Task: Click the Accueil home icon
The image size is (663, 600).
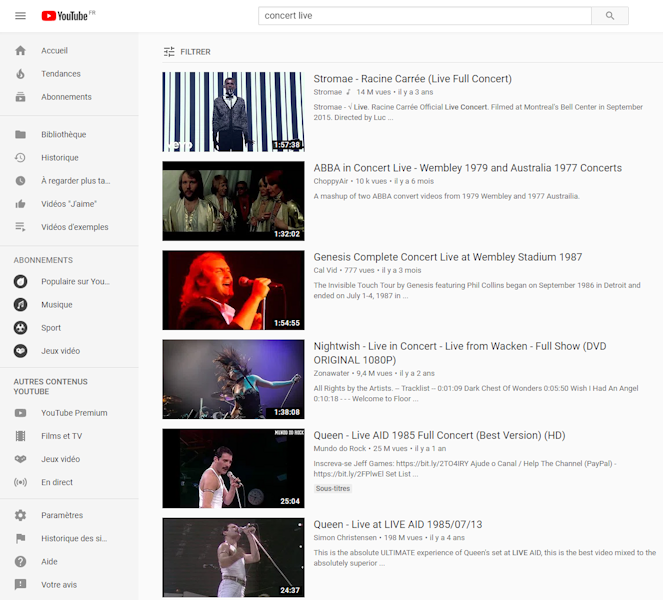Action: (x=20, y=51)
